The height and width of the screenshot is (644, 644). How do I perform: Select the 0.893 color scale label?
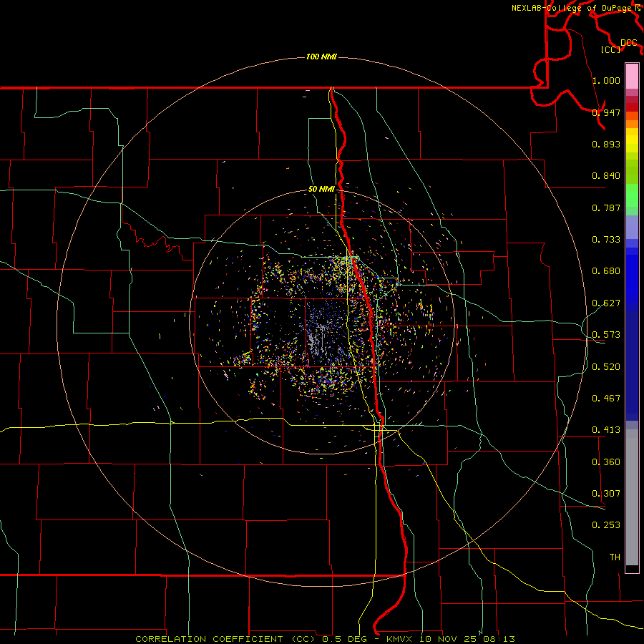(606, 144)
